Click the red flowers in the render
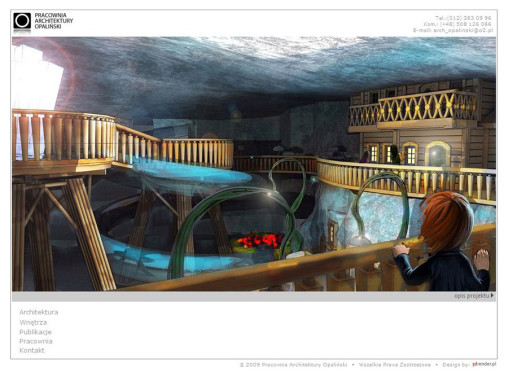 coord(259,240)
